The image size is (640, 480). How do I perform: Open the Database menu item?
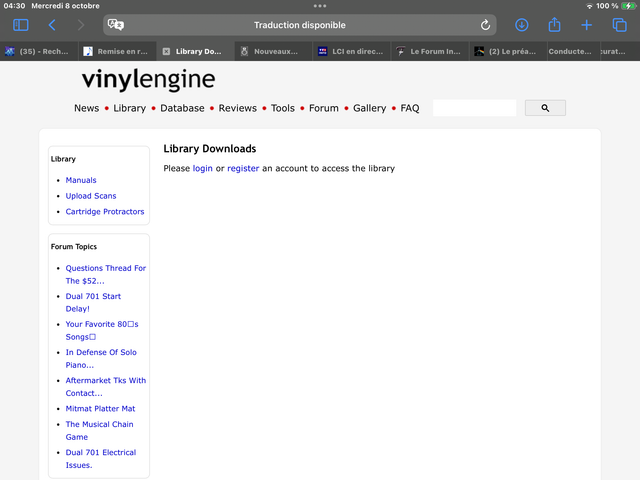[182, 108]
